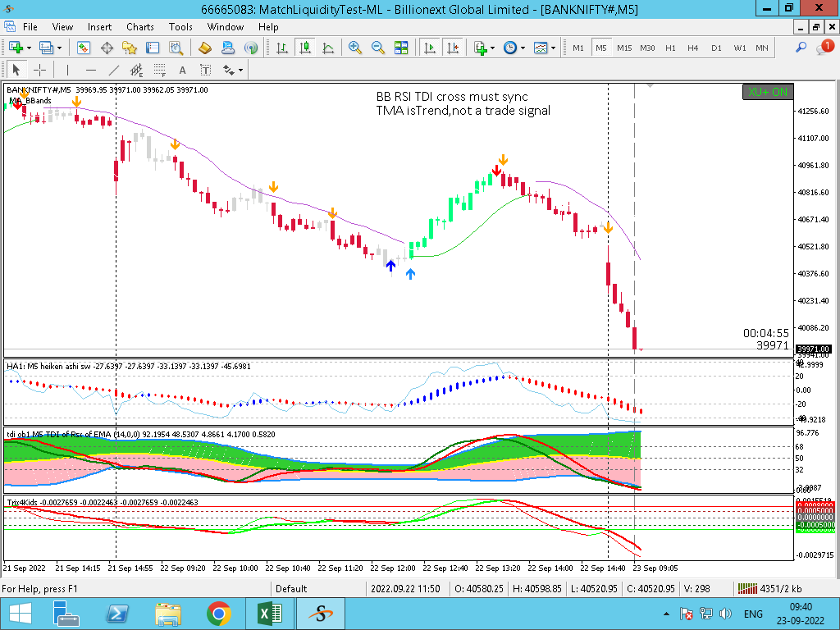Select the Crosshair tool
Image resolution: width=840 pixels, height=630 pixels.
click(39, 70)
